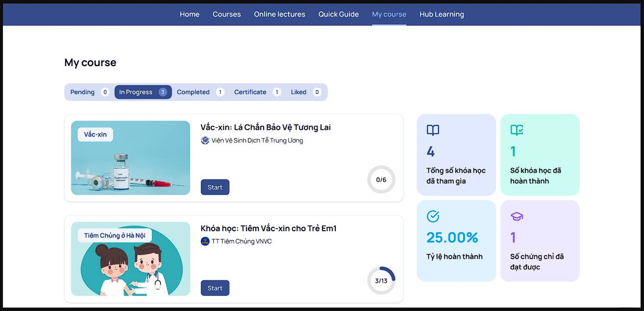Show the Certificate tab
This screenshot has height=311, width=644.
(x=257, y=92)
